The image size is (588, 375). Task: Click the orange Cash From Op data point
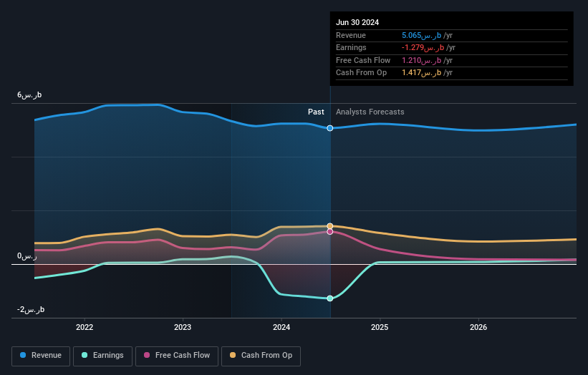tap(330, 226)
